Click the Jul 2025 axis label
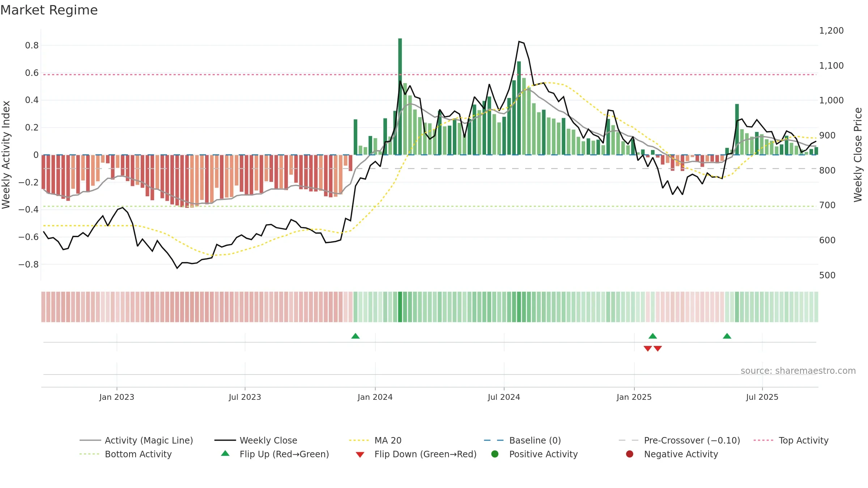Image resolution: width=868 pixels, height=488 pixels. pyautogui.click(x=762, y=397)
